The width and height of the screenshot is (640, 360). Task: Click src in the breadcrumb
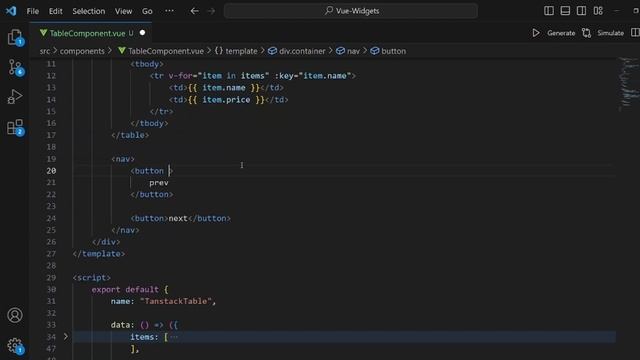[44, 51]
